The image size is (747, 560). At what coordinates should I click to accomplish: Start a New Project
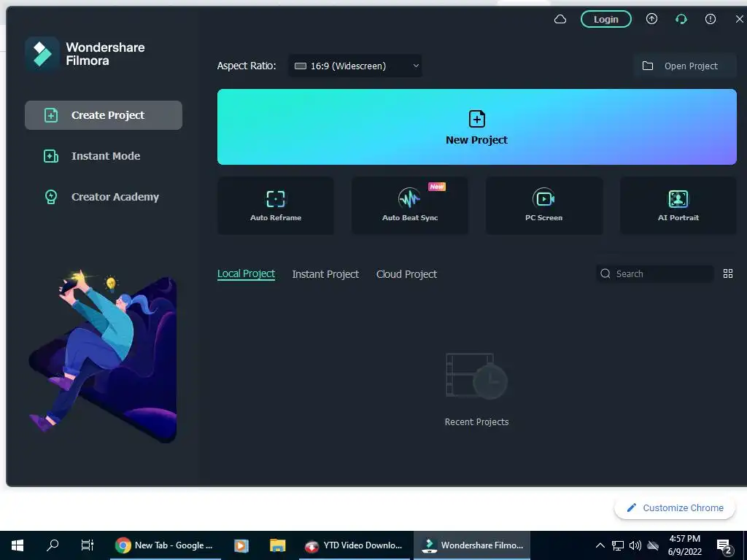pos(477,127)
